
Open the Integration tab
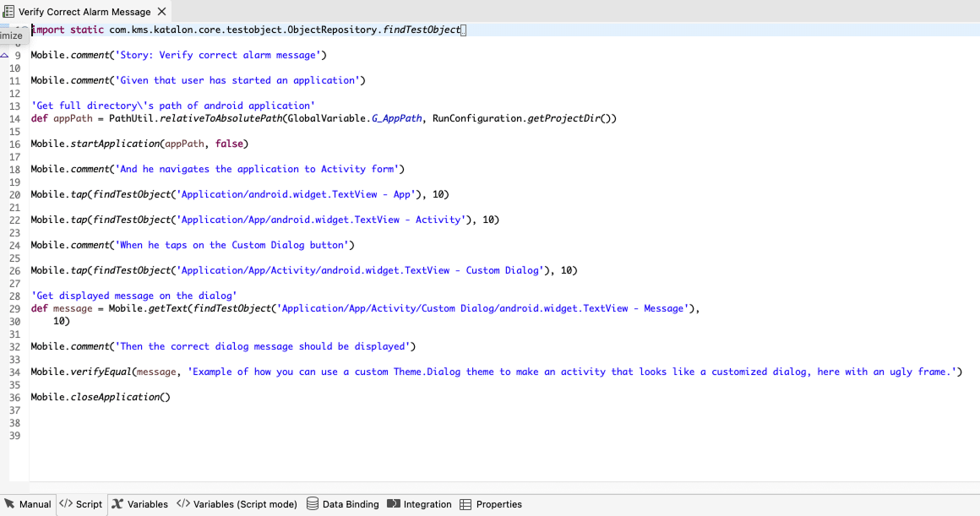419,504
